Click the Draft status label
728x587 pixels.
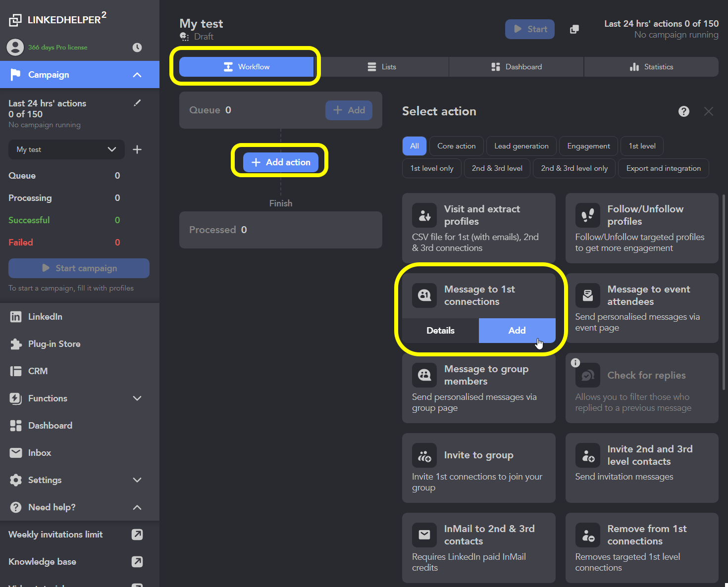pyautogui.click(x=204, y=37)
